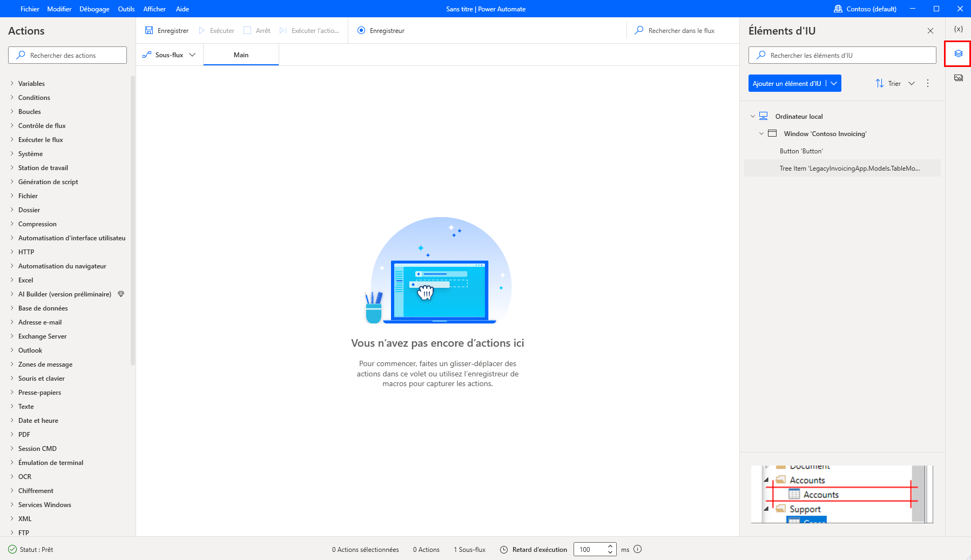Collapse the Ordinateur local tree node
This screenshot has width=971, height=560.
[x=752, y=116]
